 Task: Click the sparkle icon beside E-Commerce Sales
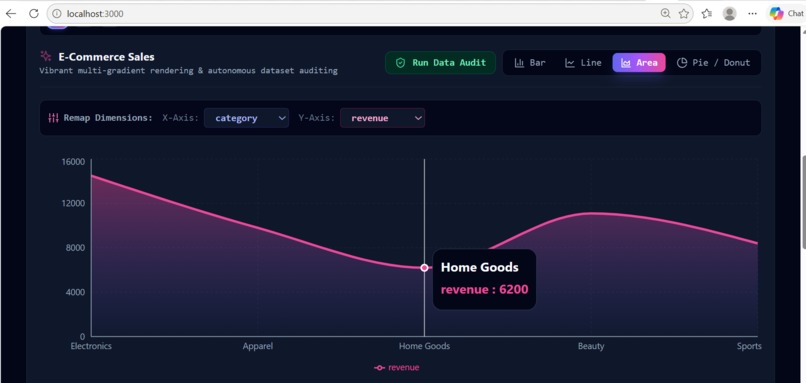click(46, 57)
